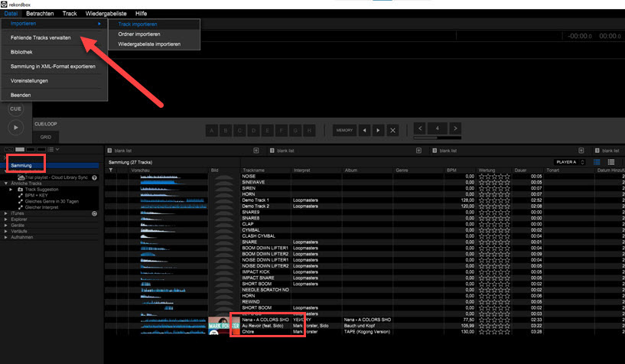Select the Nena - A COLORS SHO track
The width and height of the screenshot is (625, 364).
click(x=265, y=320)
